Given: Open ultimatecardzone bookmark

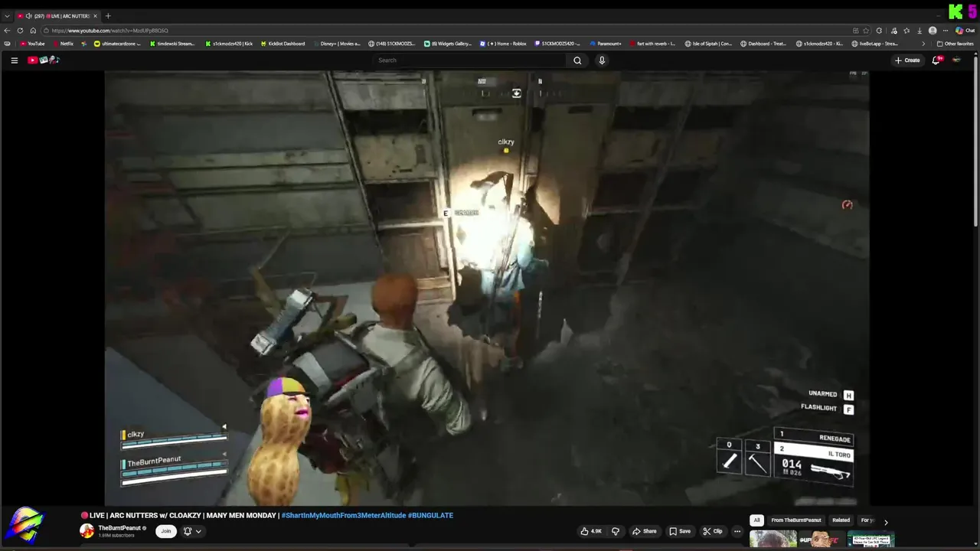Looking at the screenshot, I should click(118, 44).
